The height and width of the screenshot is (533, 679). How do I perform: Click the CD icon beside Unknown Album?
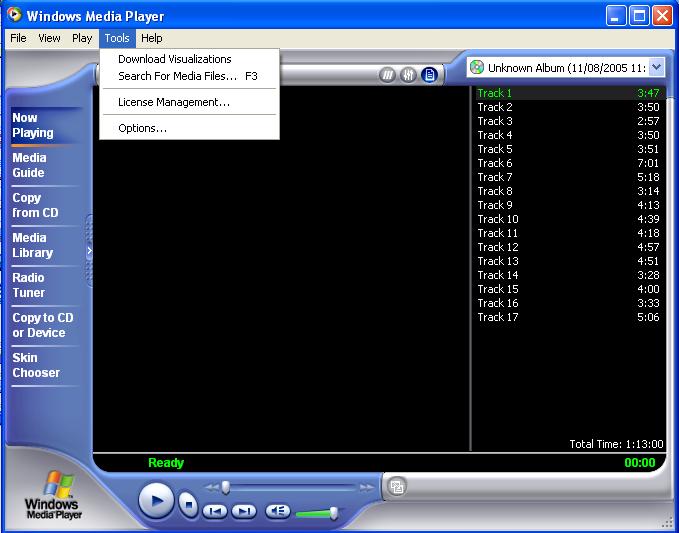pos(477,67)
